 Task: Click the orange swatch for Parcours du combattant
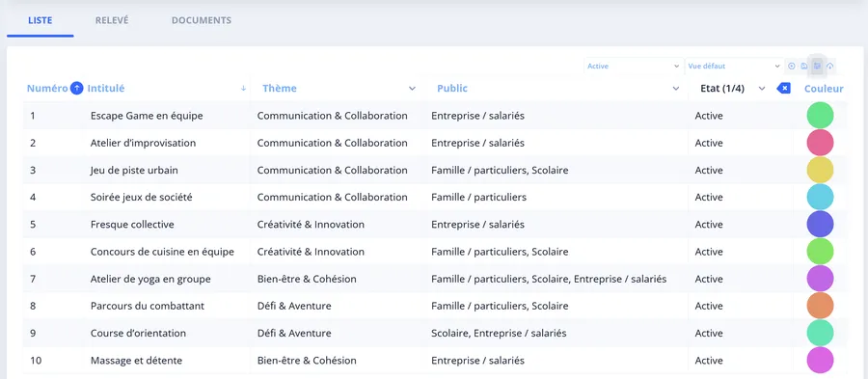tap(820, 306)
